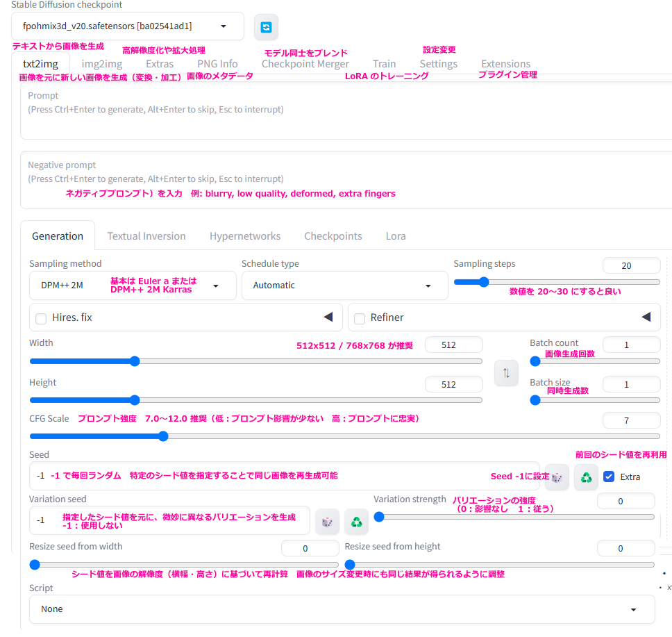Click the swap width and height icon
Image resolution: width=672 pixels, height=637 pixels.
coord(506,373)
